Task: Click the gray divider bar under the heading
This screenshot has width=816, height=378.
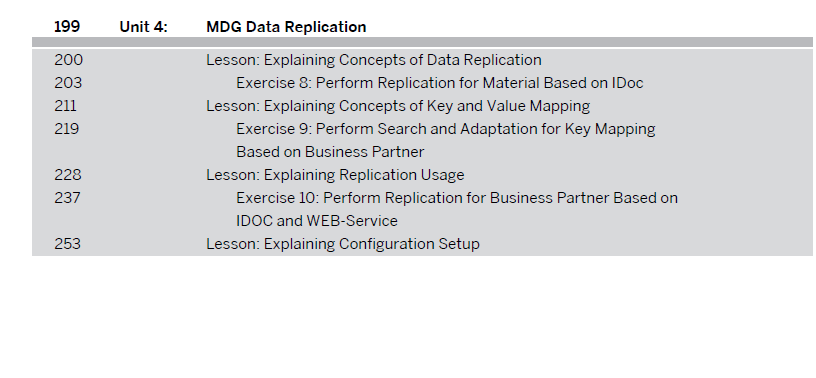Action: coord(423,42)
